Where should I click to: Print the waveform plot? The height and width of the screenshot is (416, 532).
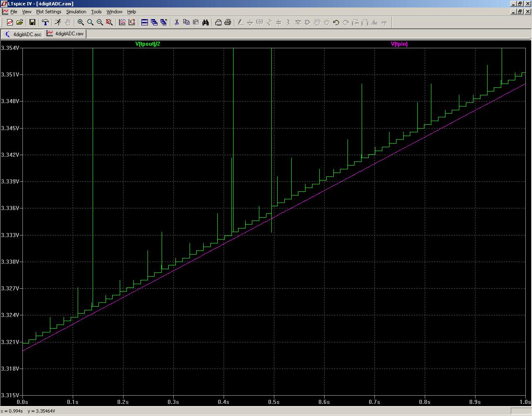coord(228,22)
